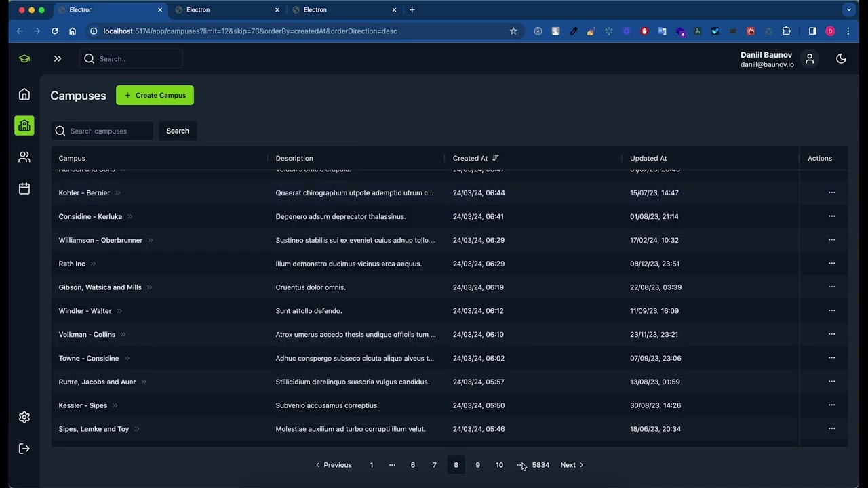Open Kohler - Bernier campus link
The height and width of the screenshot is (488, 868).
84,193
